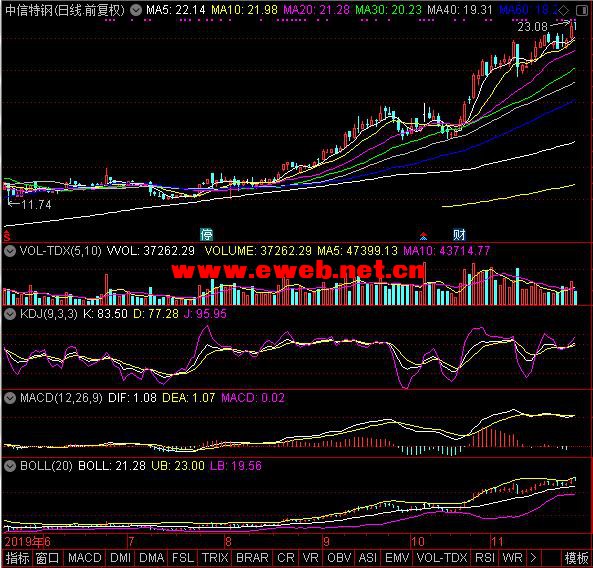593x568 pixels.
Task: Open the BOLL panel dropdown circle
Action: click(10, 466)
